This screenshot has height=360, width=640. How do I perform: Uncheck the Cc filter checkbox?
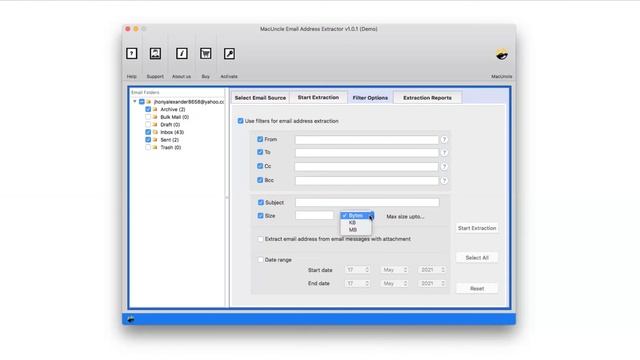point(260,166)
